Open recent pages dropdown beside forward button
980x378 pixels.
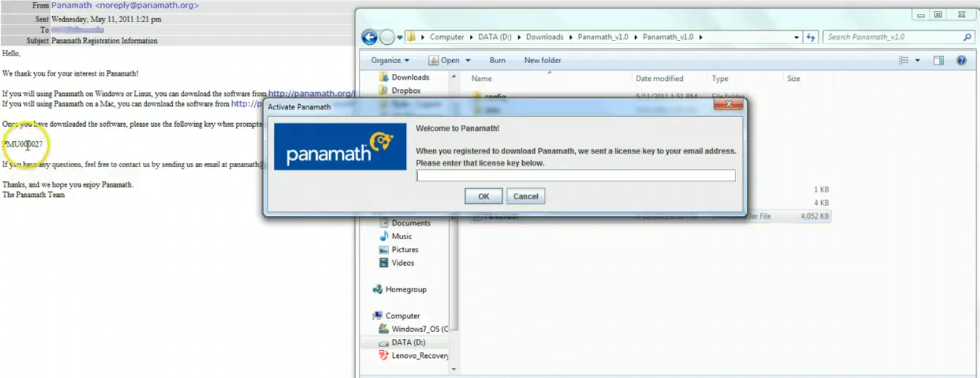400,38
